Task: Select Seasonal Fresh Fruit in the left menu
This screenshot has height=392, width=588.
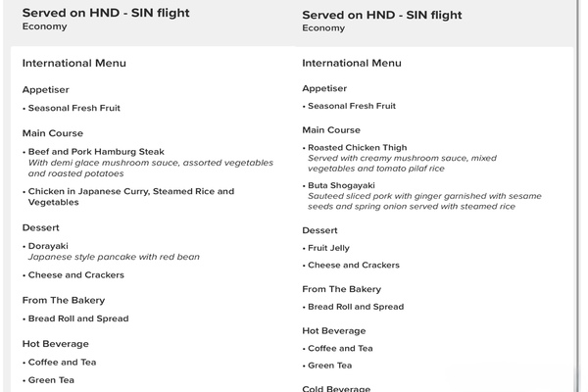Action: coord(74,108)
